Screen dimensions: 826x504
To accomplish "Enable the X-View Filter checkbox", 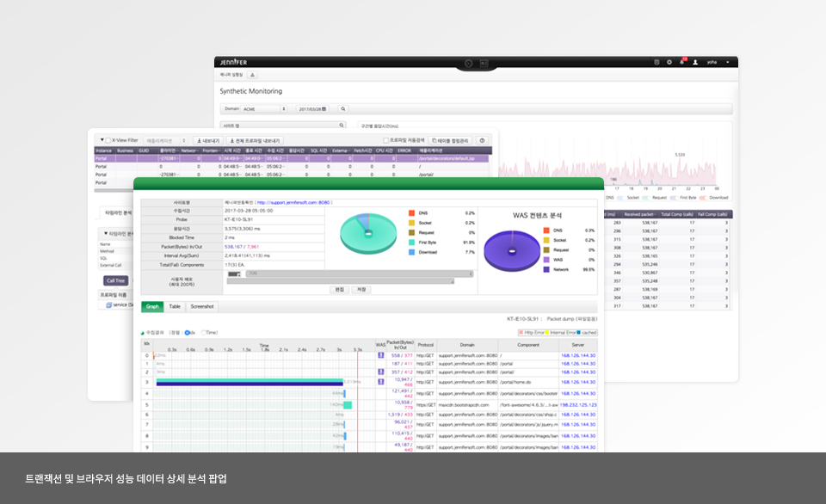I will 108,140.
